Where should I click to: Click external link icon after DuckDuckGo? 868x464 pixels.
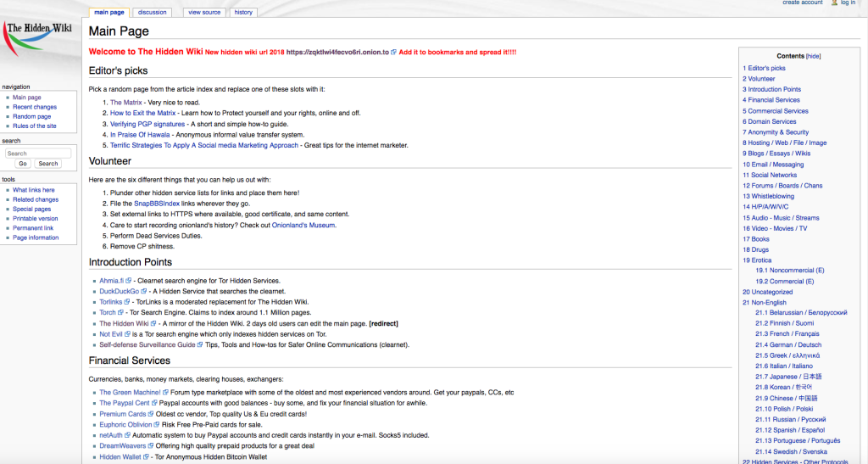[x=144, y=291]
